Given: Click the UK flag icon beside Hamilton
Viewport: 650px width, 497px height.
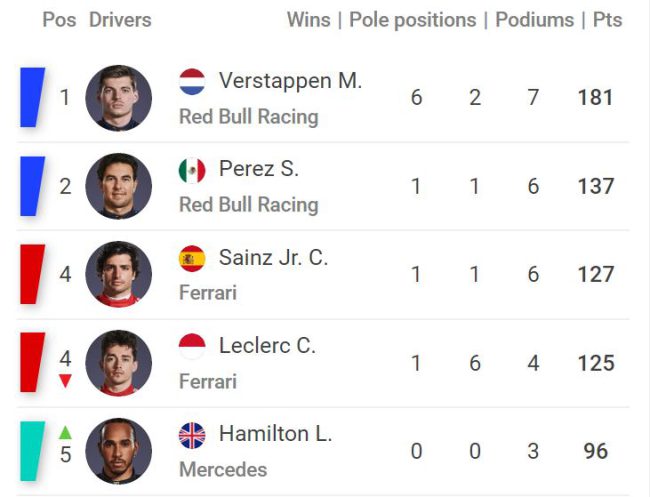Looking at the screenshot, I should click(192, 436).
